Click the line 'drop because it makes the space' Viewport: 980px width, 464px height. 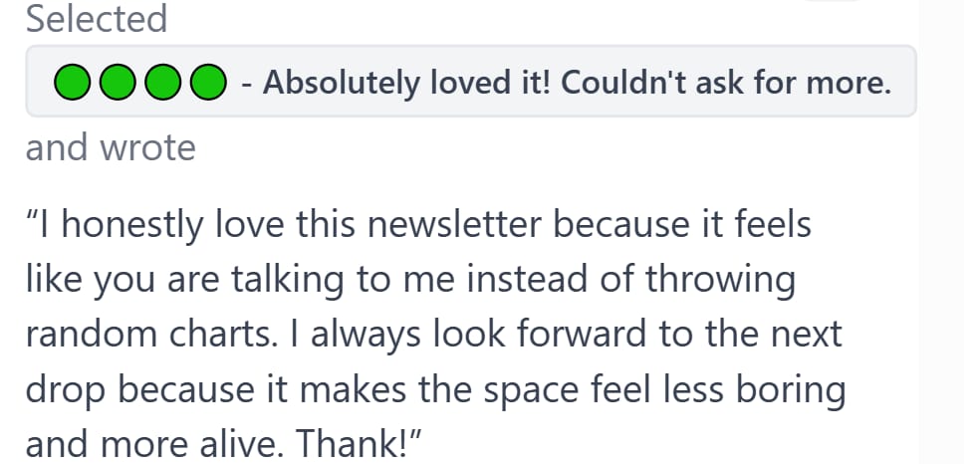(435, 389)
